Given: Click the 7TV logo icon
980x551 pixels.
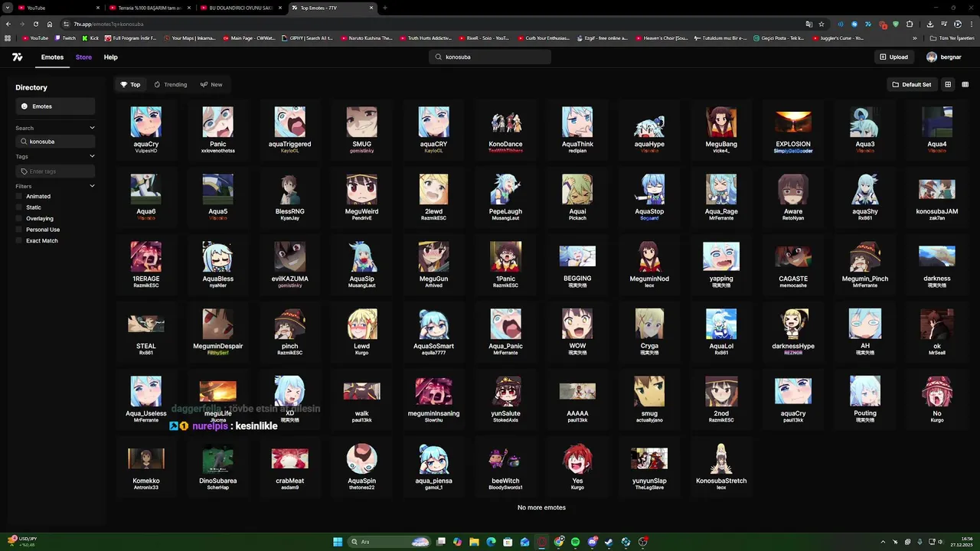Looking at the screenshot, I should [x=18, y=57].
